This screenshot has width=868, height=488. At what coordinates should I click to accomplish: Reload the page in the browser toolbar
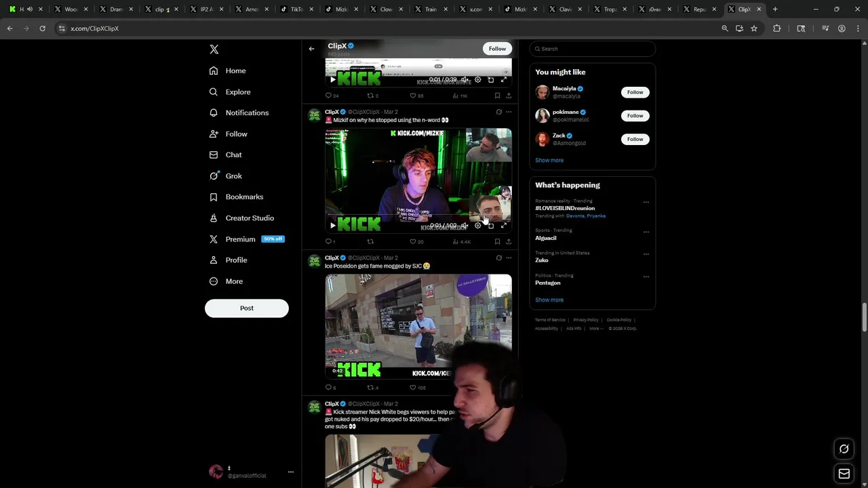pyautogui.click(x=42, y=28)
